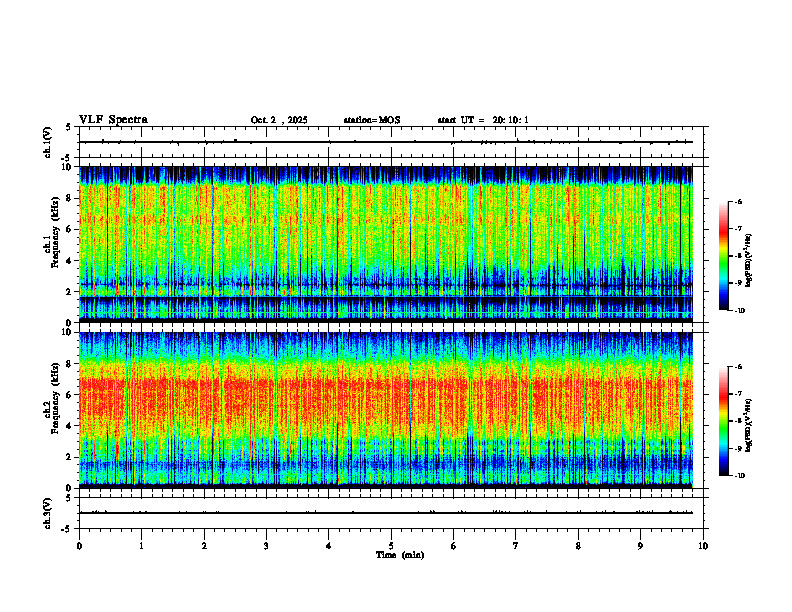
Task: Click the ch.2 colorbar "log(PSD)" unit label
Action: [x=749, y=426]
